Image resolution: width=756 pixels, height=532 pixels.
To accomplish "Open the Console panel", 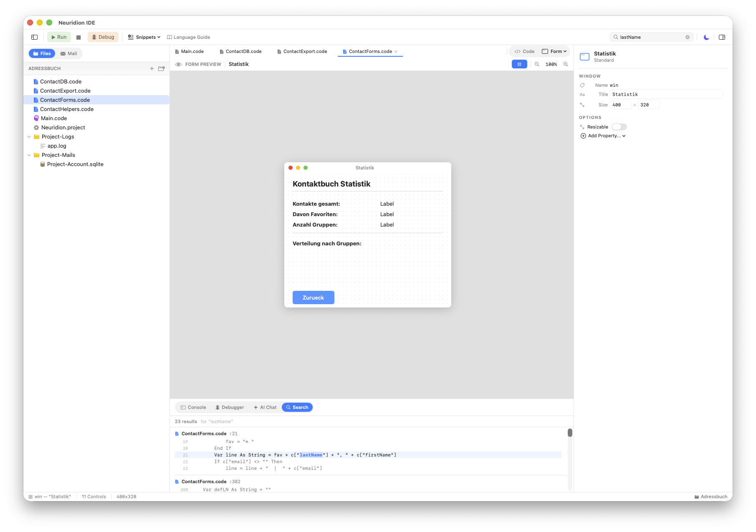I will 192,407.
